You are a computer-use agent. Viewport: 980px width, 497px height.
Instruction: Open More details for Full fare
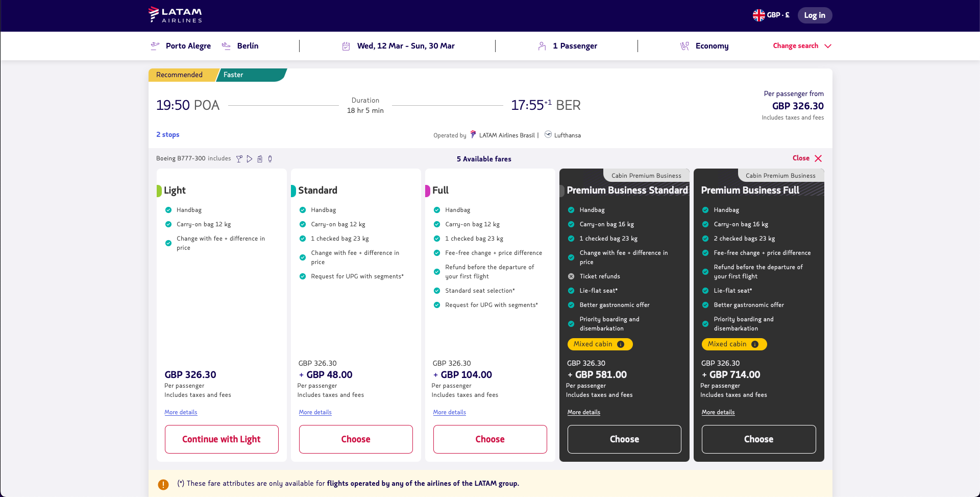click(x=450, y=412)
